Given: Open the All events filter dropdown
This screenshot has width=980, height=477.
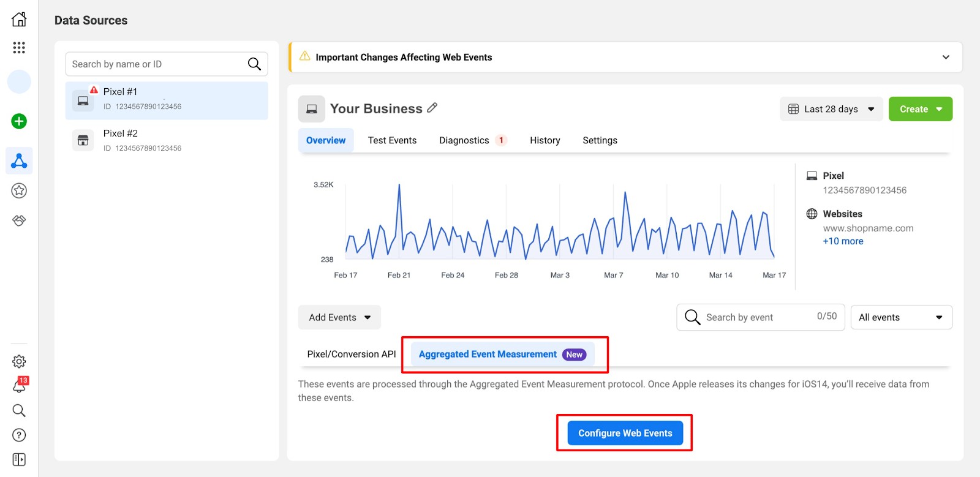Looking at the screenshot, I should [901, 317].
